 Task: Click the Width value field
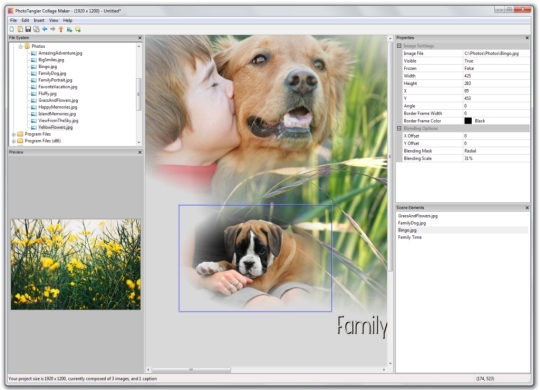point(496,76)
